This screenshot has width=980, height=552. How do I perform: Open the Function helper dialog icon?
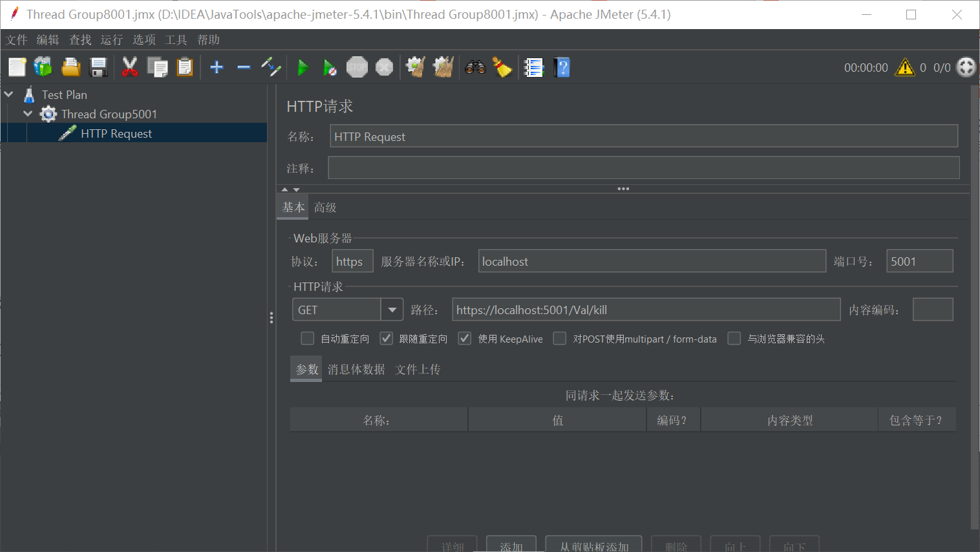(x=534, y=67)
